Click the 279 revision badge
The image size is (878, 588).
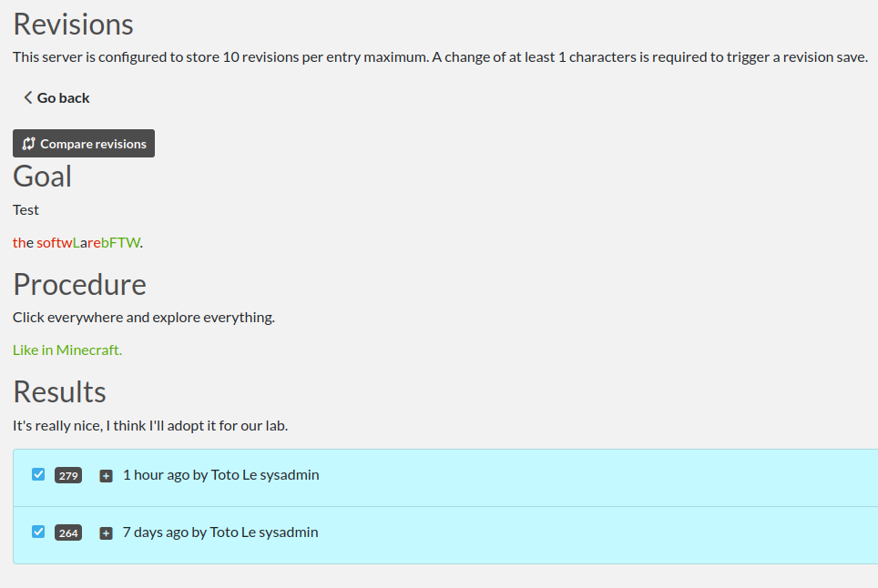[x=68, y=475]
